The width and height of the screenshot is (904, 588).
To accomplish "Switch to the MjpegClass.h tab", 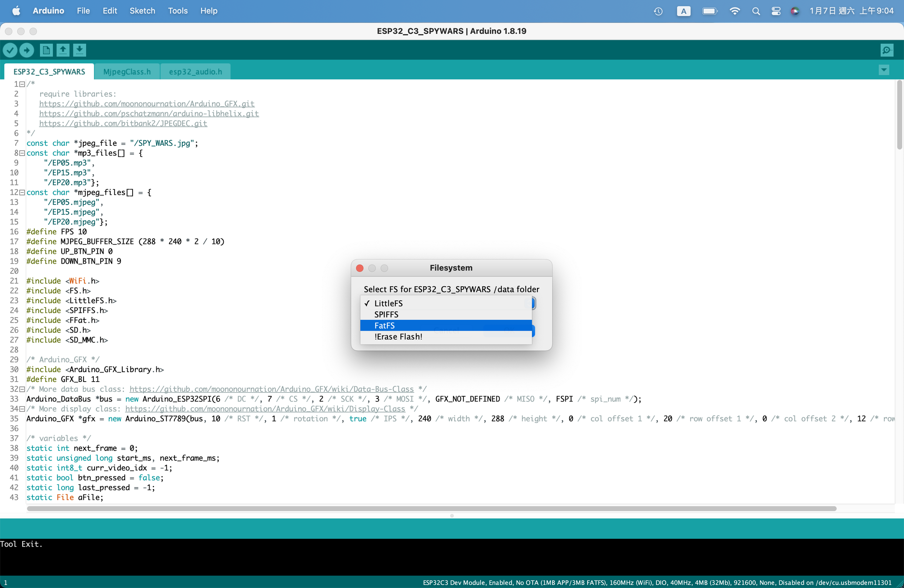I will pos(127,72).
